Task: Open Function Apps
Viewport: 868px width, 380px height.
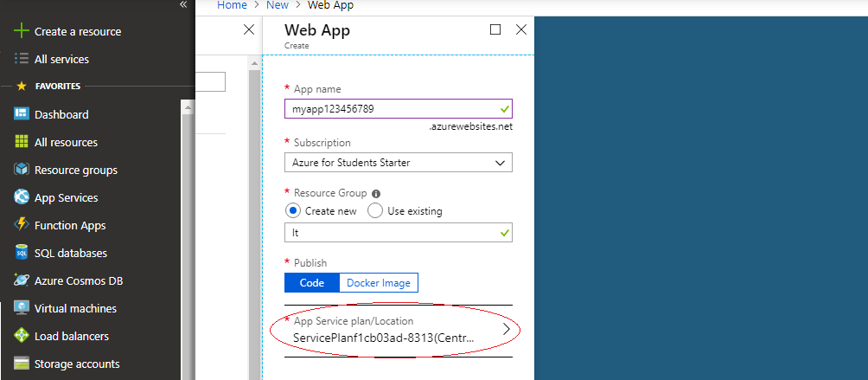Action: 70,225
